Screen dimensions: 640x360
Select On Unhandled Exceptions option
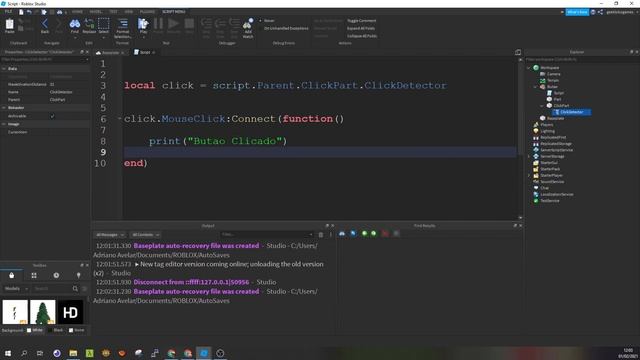coord(286,28)
